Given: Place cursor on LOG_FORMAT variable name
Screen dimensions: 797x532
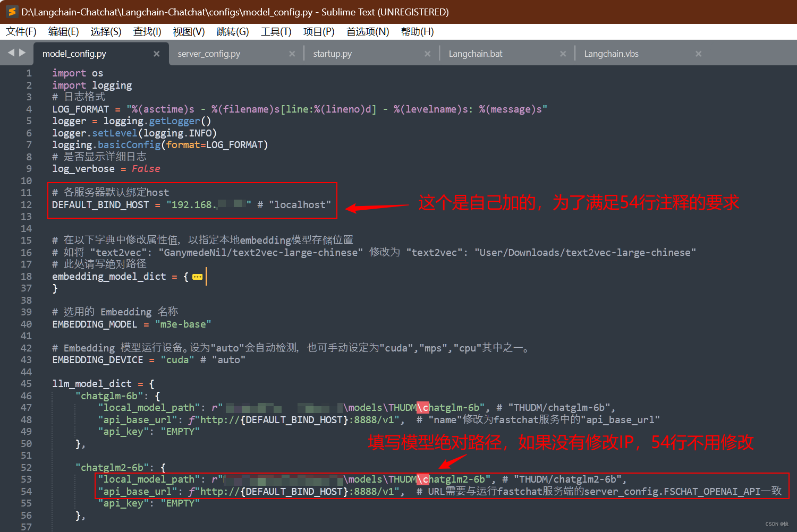Looking at the screenshot, I should coord(80,109).
